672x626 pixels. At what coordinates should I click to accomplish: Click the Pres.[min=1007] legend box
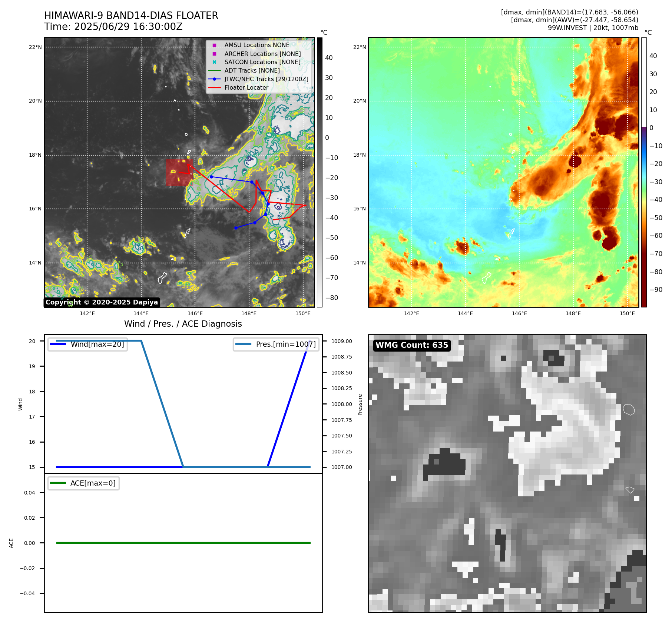(276, 344)
